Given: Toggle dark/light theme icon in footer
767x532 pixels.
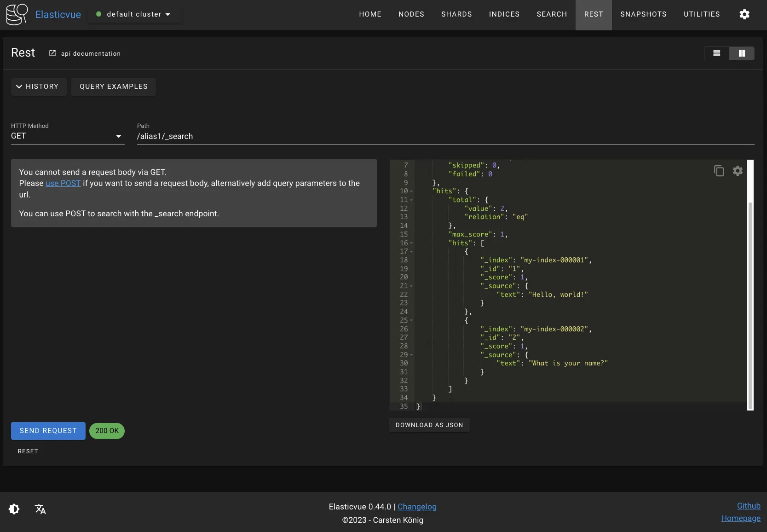Looking at the screenshot, I should (x=14, y=509).
